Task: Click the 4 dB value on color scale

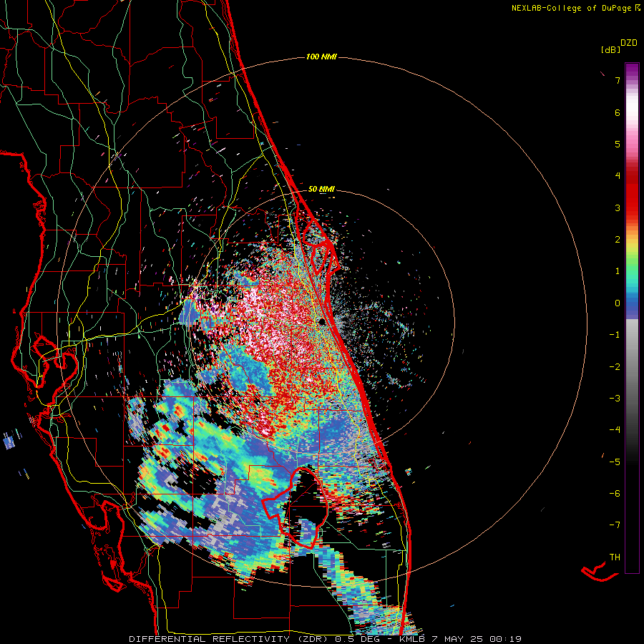Action: click(618, 176)
